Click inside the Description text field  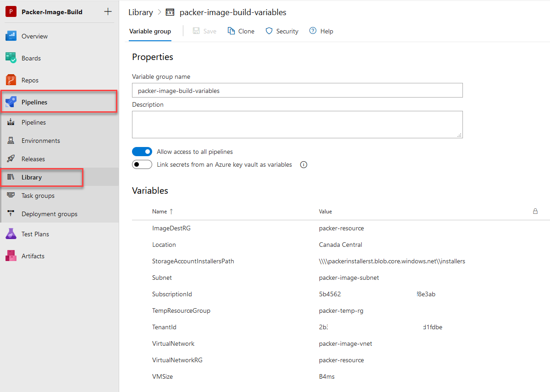tap(297, 124)
